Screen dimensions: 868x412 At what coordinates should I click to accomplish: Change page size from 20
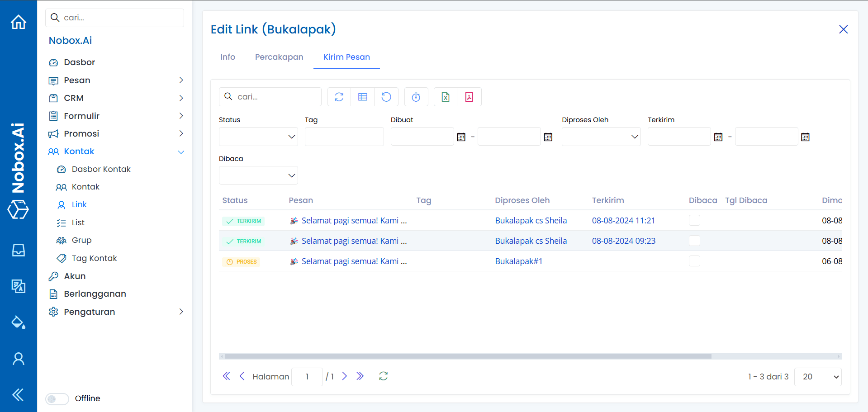tap(817, 377)
